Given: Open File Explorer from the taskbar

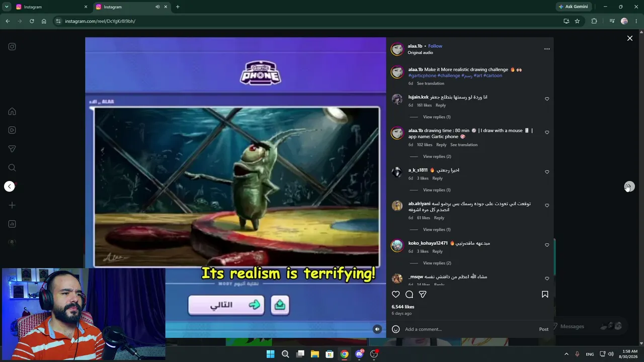Looking at the screenshot, I should pos(314,354).
